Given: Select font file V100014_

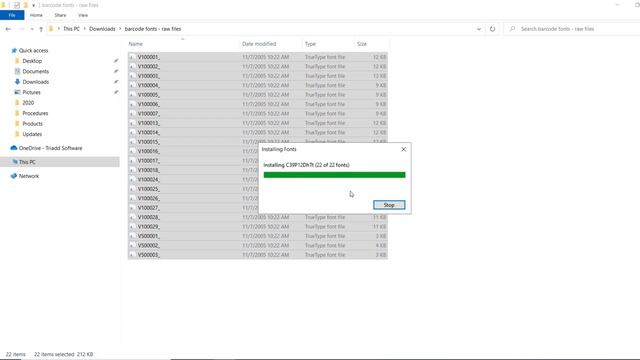Looking at the screenshot, I should coord(258,132).
